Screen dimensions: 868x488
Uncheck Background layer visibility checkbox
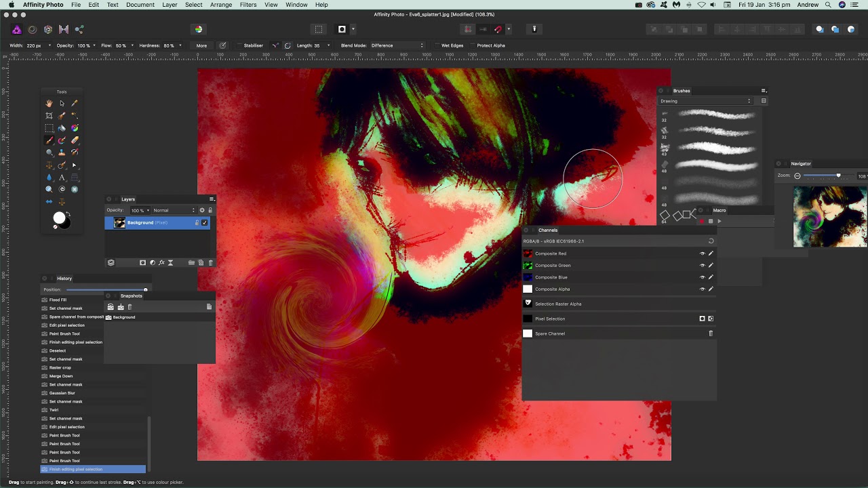[204, 223]
